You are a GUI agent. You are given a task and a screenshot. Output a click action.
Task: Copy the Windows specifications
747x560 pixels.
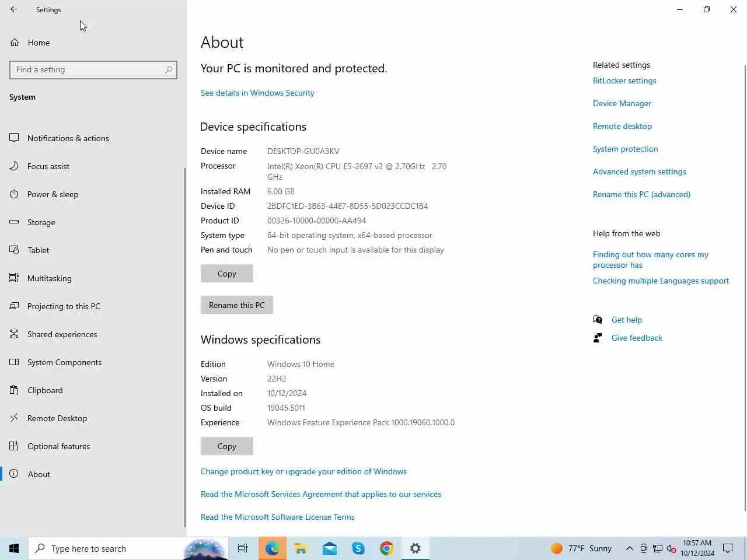click(x=227, y=446)
